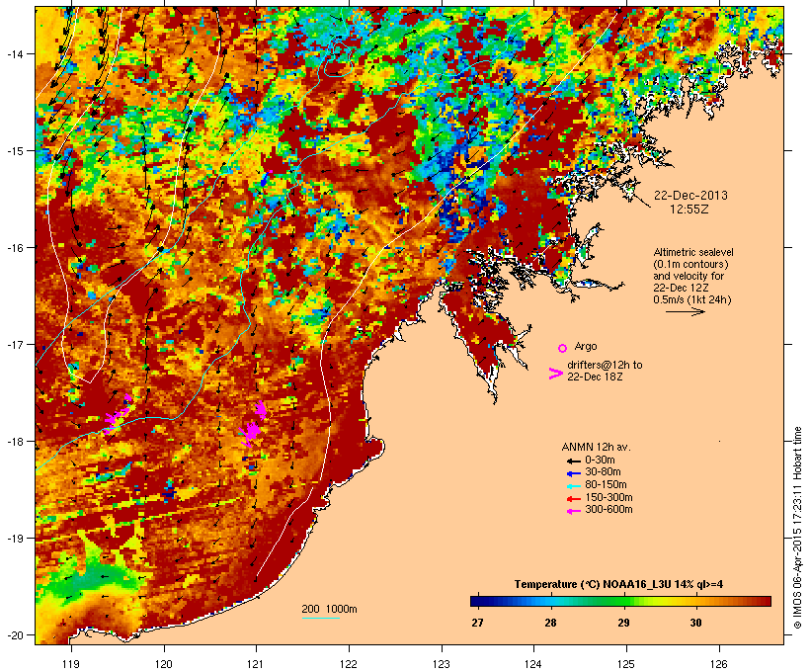Click the black 0-30m legend arrow
Screen dimensions: 810x672
pyautogui.click(x=574, y=461)
